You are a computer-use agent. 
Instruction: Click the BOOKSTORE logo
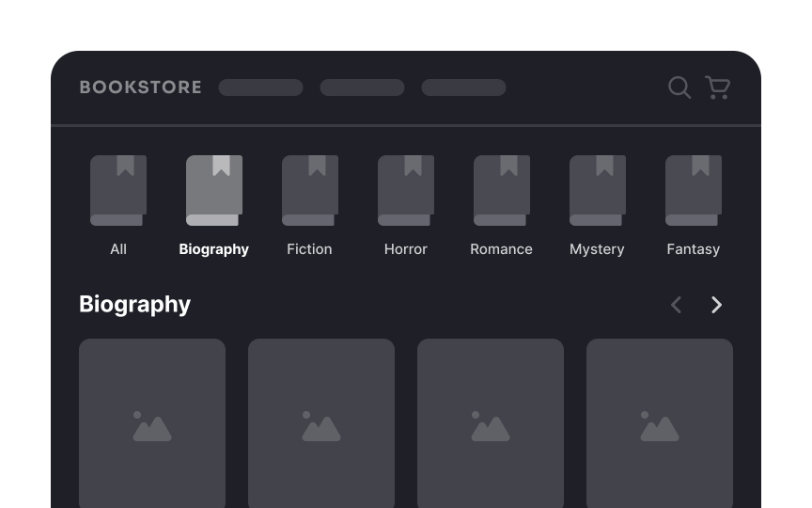(x=141, y=87)
